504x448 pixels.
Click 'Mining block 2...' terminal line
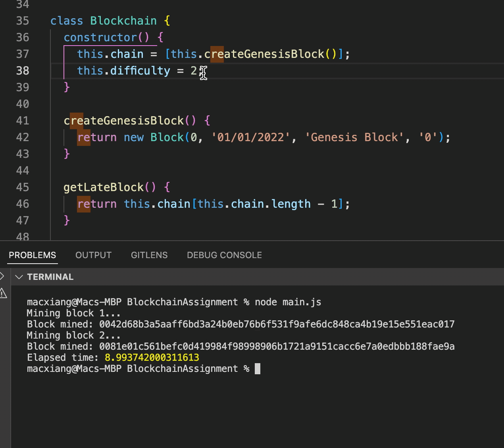point(74,335)
